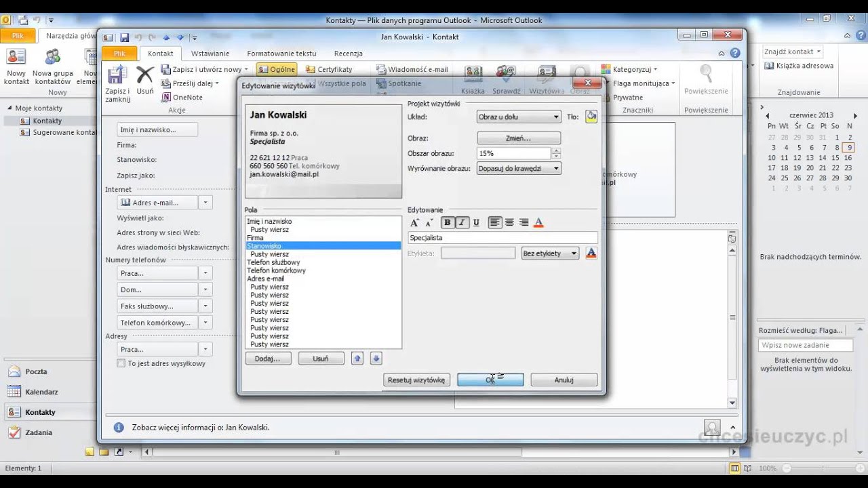Check To jest adres wysyłkowy checkbox
The width and height of the screenshot is (868, 488).
[x=121, y=363]
